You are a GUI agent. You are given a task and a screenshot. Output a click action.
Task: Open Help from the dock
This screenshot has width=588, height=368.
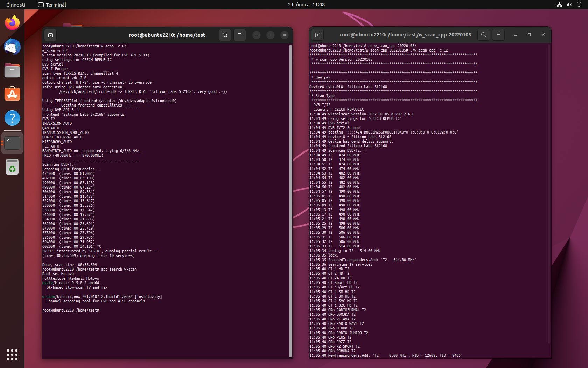click(x=12, y=118)
